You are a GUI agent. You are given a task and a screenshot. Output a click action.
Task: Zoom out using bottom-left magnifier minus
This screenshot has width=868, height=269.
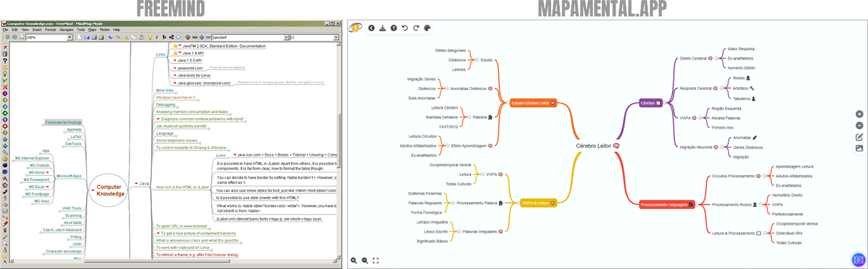(x=365, y=260)
